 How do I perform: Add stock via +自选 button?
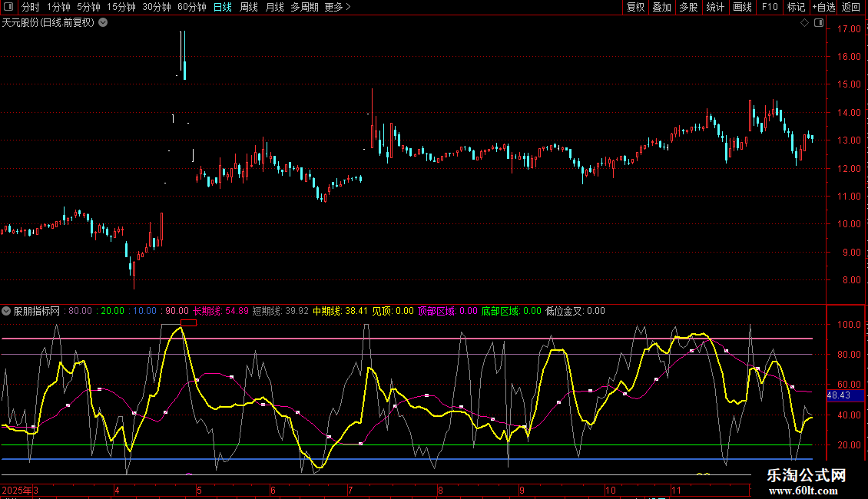click(x=823, y=8)
